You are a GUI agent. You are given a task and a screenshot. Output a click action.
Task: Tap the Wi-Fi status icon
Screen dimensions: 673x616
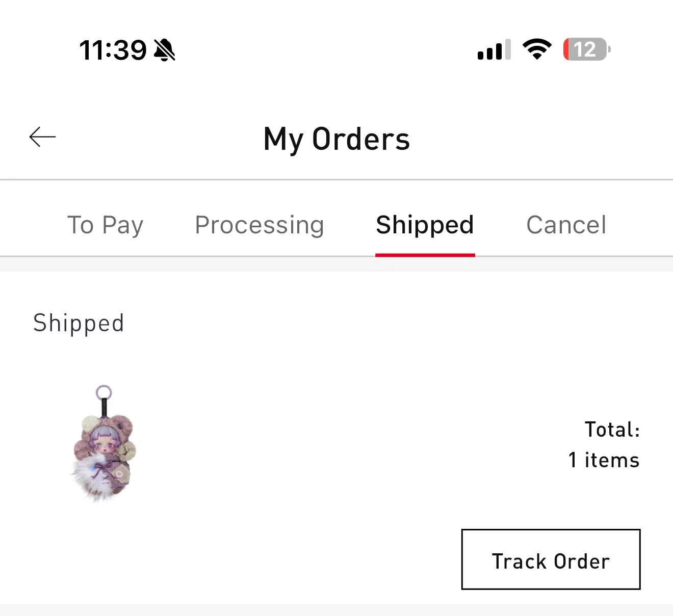click(x=537, y=49)
